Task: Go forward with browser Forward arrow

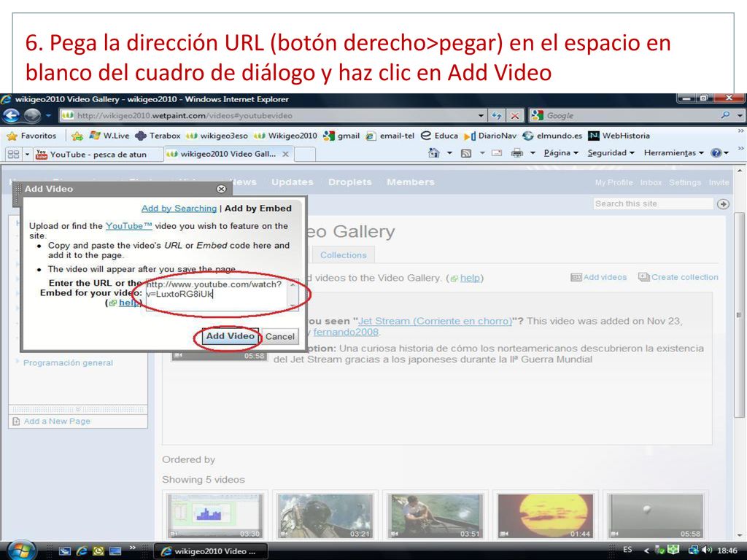Action: (32, 115)
